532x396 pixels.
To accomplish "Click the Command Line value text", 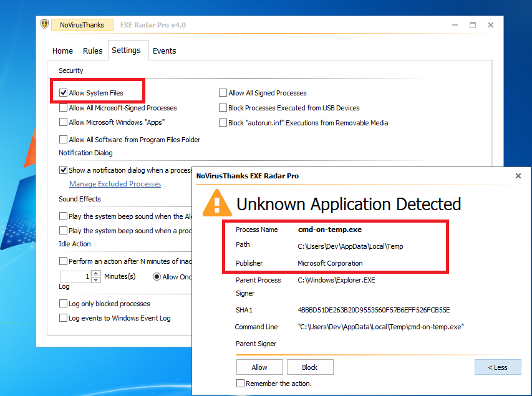I will pyautogui.click(x=380, y=327).
